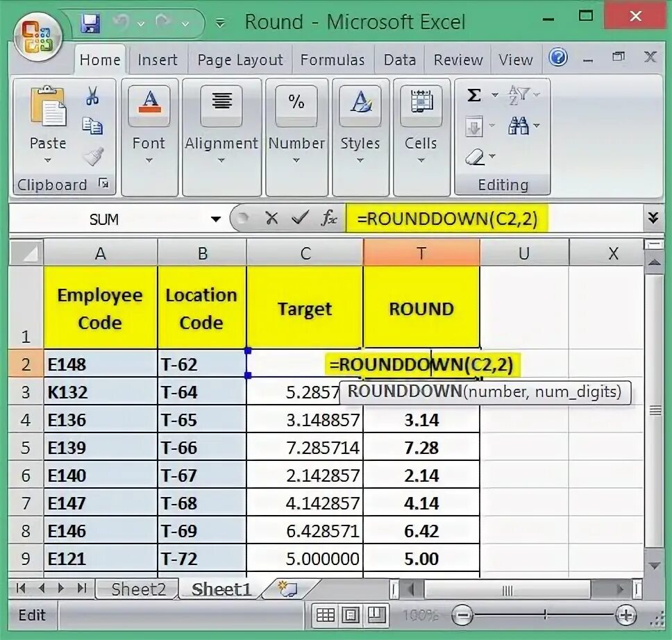Open the Data tab
This screenshot has height=640, width=672.
(399, 60)
